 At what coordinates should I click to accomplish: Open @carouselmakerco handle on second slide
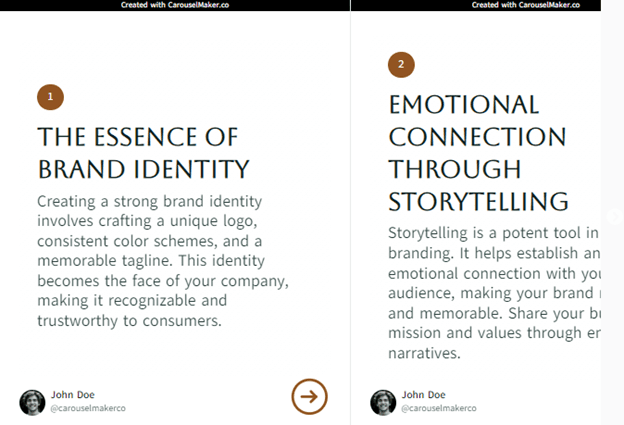click(x=439, y=408)
